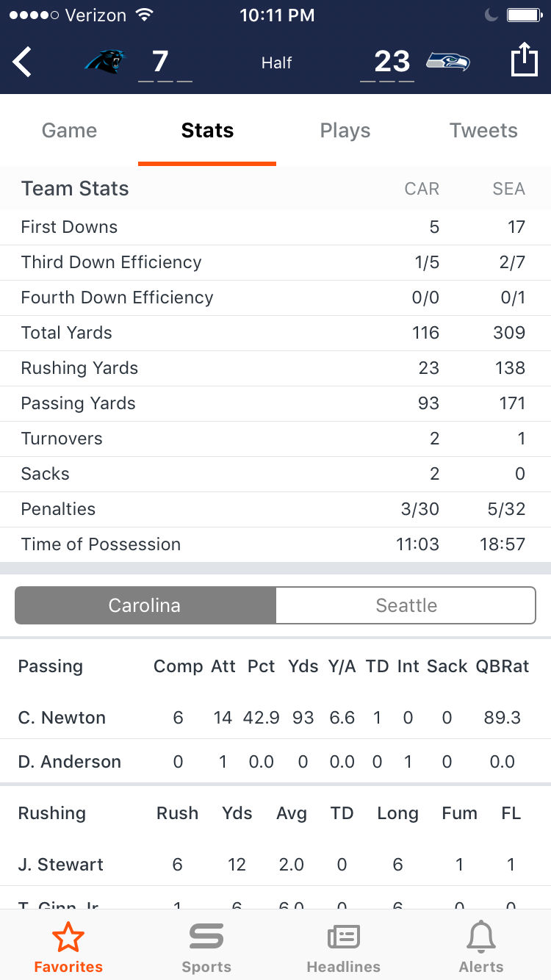Switch to the Game tab
Viewport: 551px width, 980px height.
[69, 130]
